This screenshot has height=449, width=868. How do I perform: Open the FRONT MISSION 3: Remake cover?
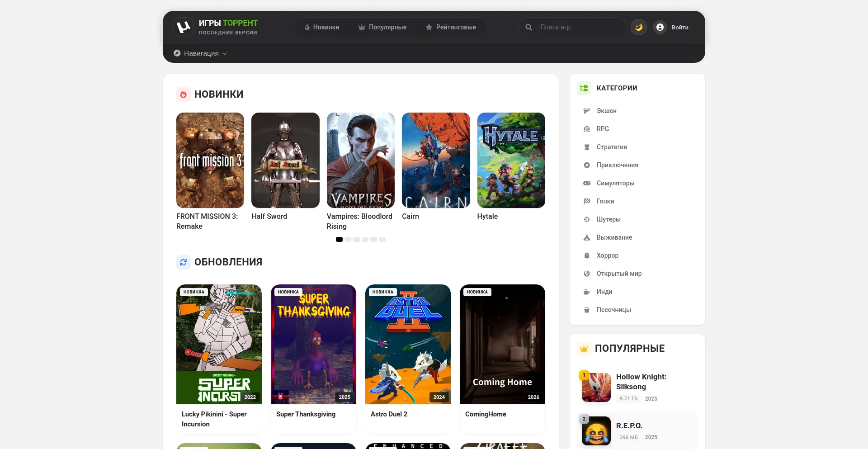coord(210,160)
